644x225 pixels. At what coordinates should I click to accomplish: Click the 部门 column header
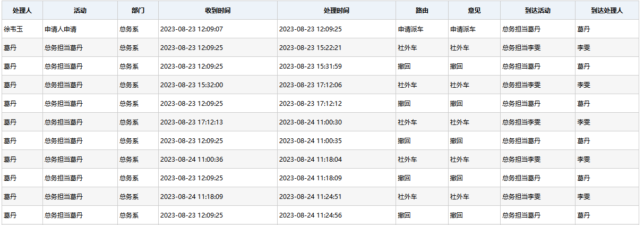pos(138,10)
